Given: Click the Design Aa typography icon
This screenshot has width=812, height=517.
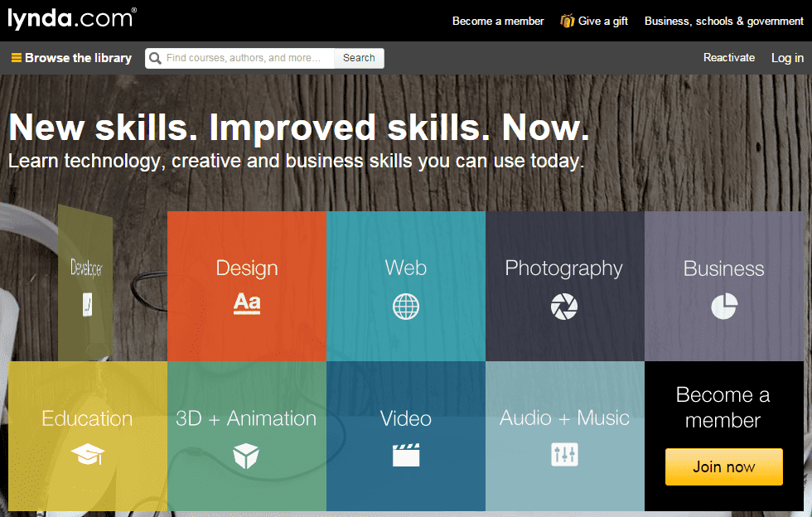Looking at the screenshot, I should pyautogui.click(x=247, y=303).
